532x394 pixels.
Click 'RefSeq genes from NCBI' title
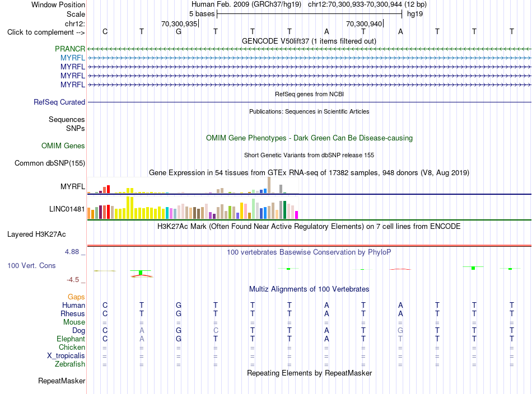[309, 94]
